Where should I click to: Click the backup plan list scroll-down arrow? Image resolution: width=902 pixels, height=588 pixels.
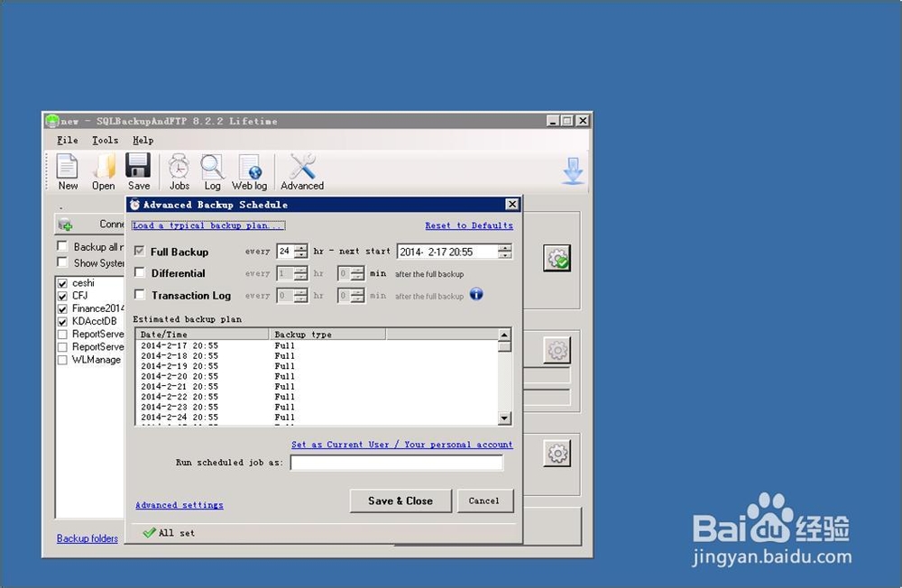click(504, 418)
